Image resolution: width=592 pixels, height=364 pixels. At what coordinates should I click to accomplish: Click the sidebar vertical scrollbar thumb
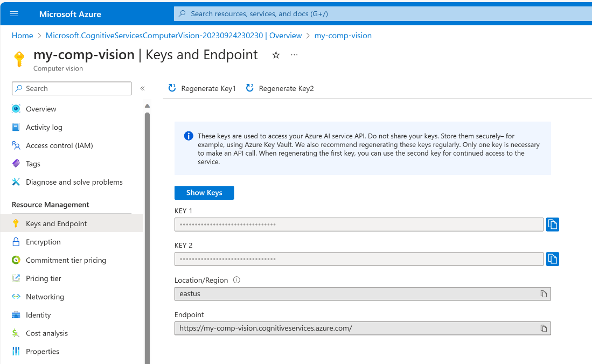pos(147,238)
